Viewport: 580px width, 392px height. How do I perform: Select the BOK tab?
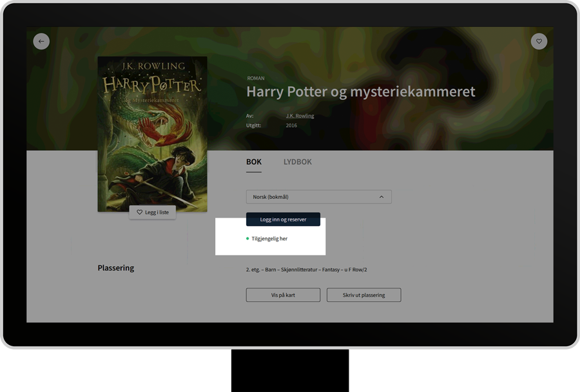(253, 162)
